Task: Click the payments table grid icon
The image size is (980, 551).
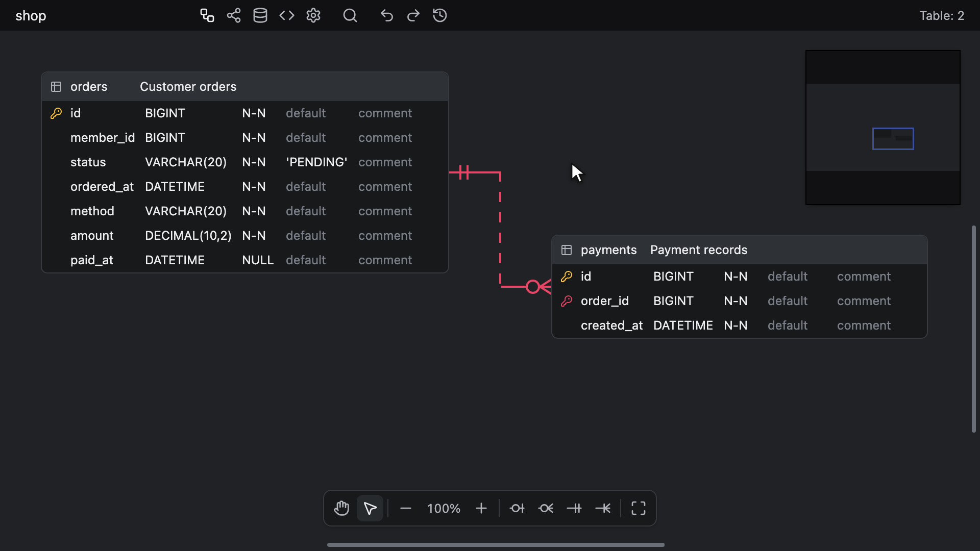Action: click(567, 250)
